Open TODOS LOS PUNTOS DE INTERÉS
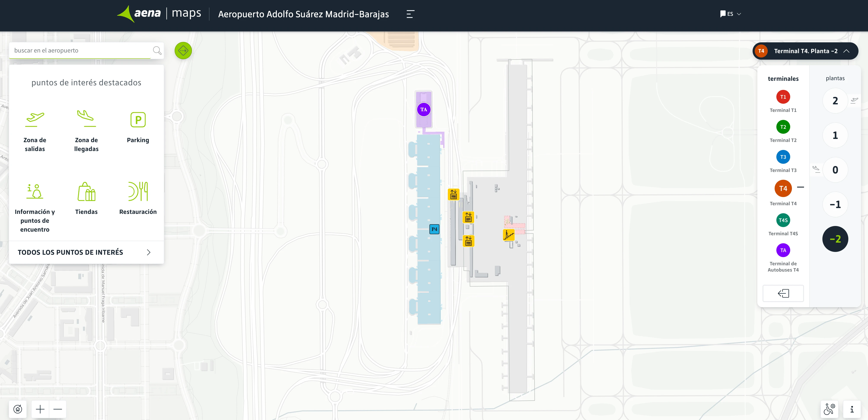The width and height of the screenshot is (868, 420). tap(70, 252)
